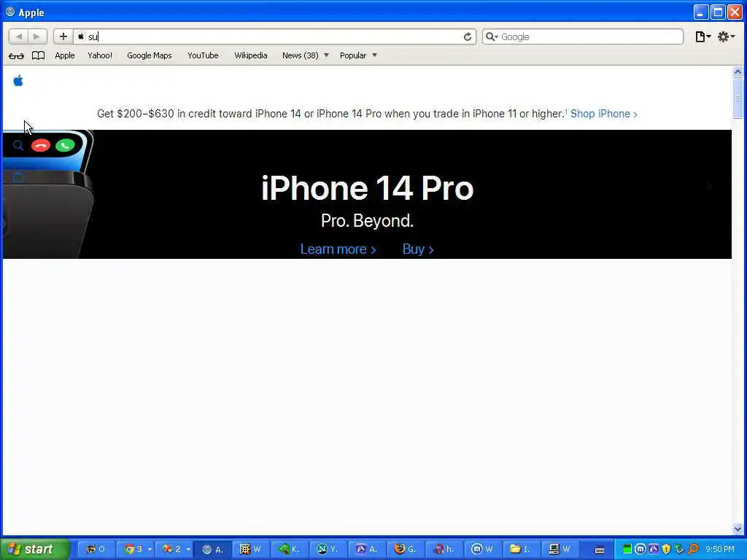Open the Yahoo! bookmark
This screenshot has width=747, height=560.
[100, 55]
